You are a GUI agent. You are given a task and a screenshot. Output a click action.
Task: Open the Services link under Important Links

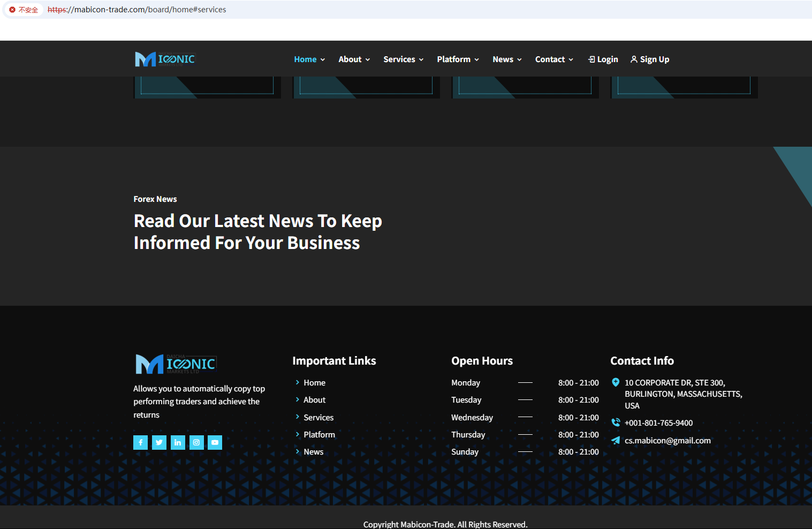[x=318, y=418]
